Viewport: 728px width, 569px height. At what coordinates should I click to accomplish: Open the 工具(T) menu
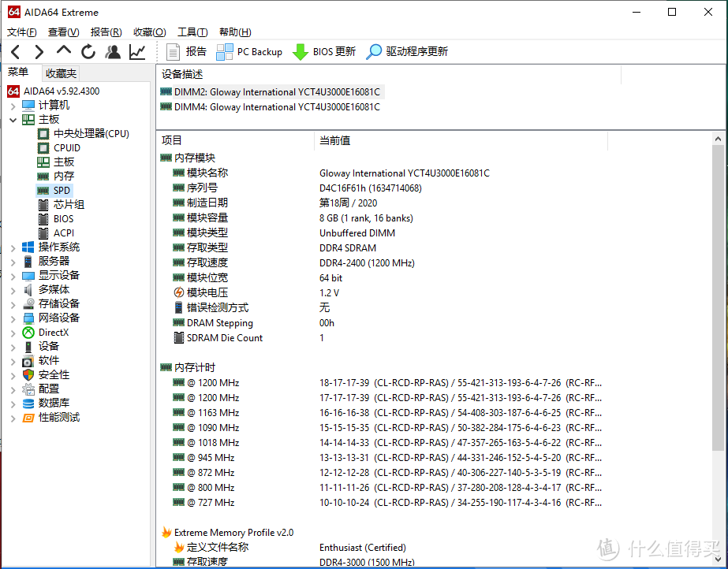192,32
